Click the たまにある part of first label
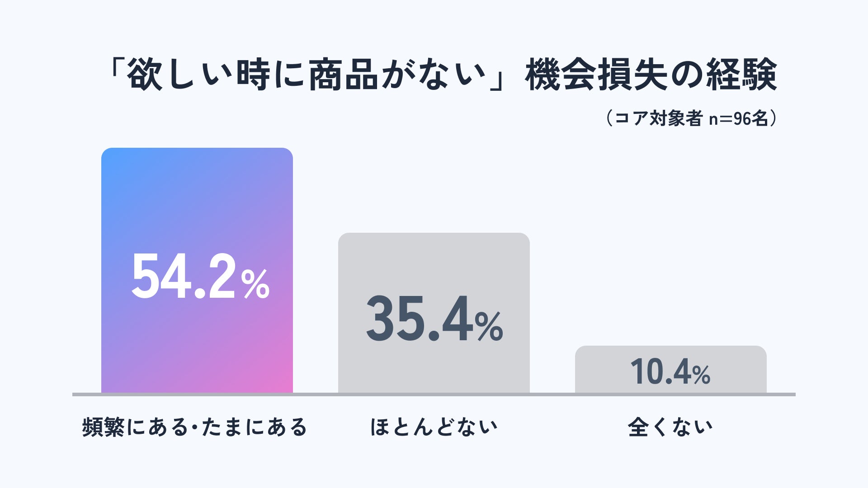 [255, 427]
